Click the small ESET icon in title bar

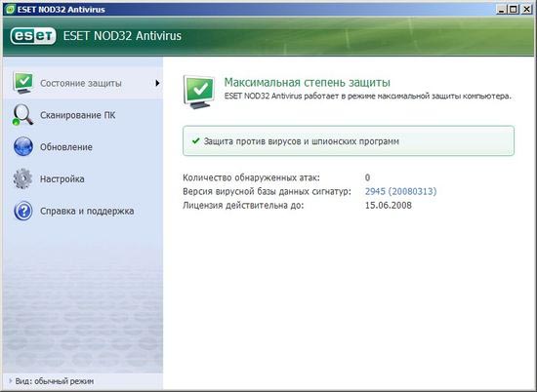(11, 9)
